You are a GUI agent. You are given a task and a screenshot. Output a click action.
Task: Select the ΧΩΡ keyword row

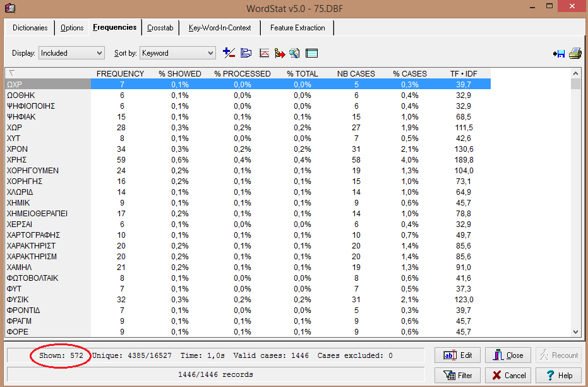248,127
